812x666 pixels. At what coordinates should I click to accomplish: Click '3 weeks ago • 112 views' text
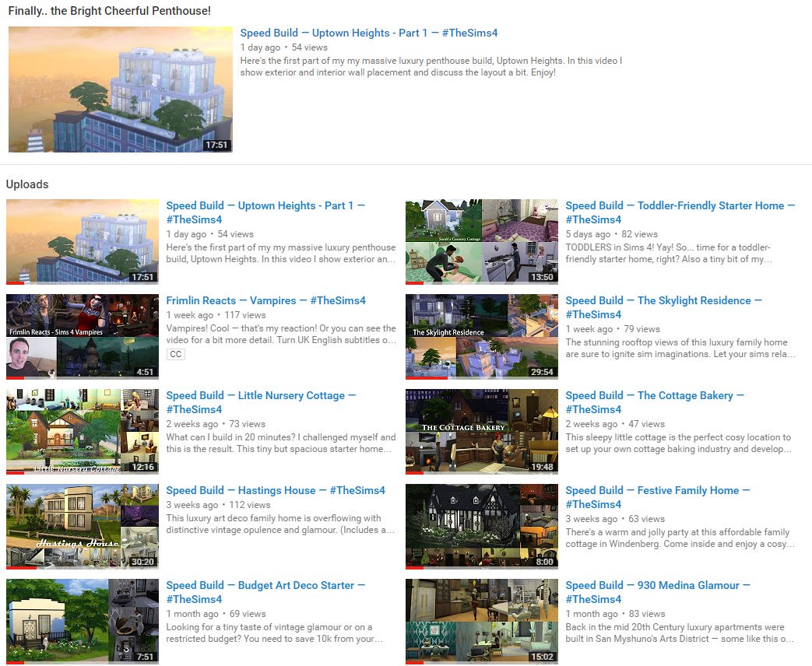tap(218, 504)
